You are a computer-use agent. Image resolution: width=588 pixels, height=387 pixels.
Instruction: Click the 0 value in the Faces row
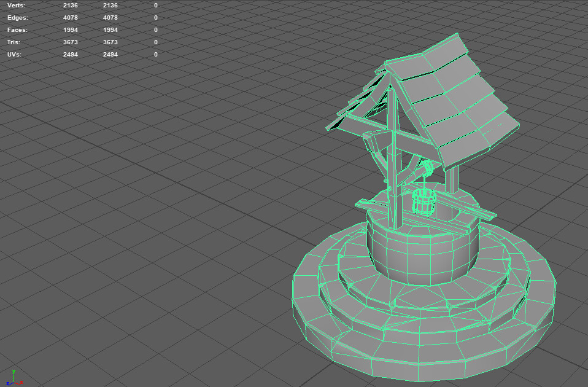[156, 30]
